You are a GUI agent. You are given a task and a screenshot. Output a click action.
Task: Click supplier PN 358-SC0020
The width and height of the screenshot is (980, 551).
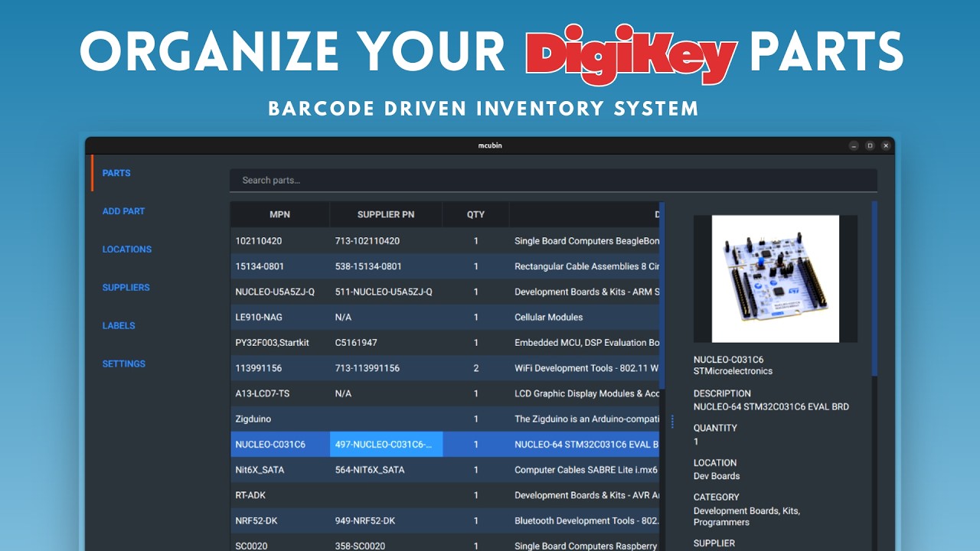(386, 543)
